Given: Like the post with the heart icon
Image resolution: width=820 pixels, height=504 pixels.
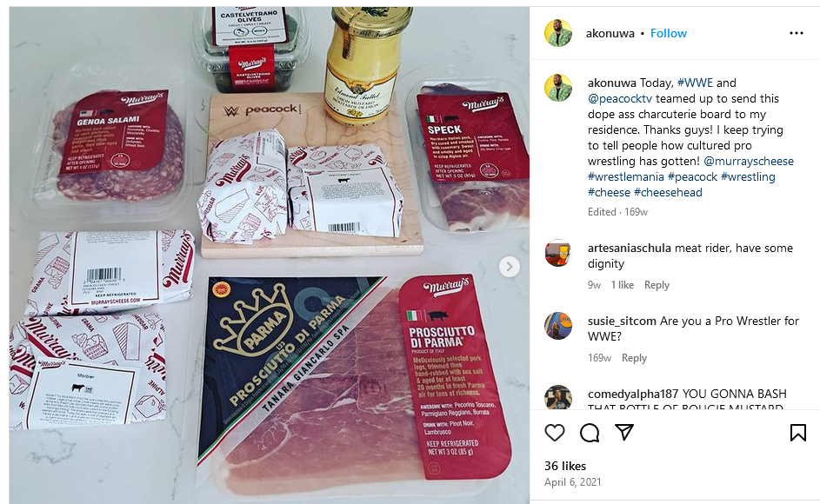Looking at the screenshot, I should (x=554, y=433).
